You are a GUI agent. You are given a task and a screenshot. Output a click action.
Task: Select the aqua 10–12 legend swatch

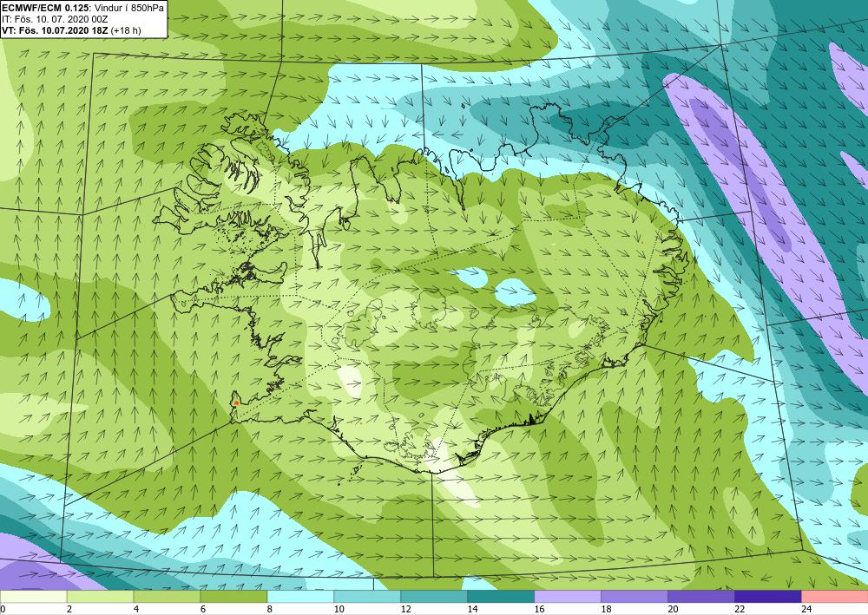coord(367,597)
